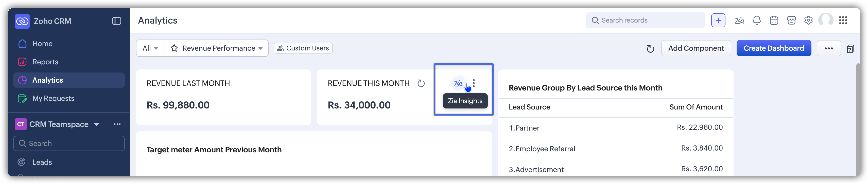
Task: Click the Zia assistant icon in top bar
Action: (739, 21)
